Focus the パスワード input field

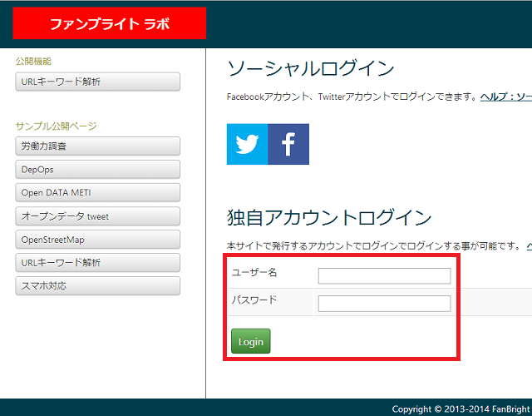click(384, 304)
